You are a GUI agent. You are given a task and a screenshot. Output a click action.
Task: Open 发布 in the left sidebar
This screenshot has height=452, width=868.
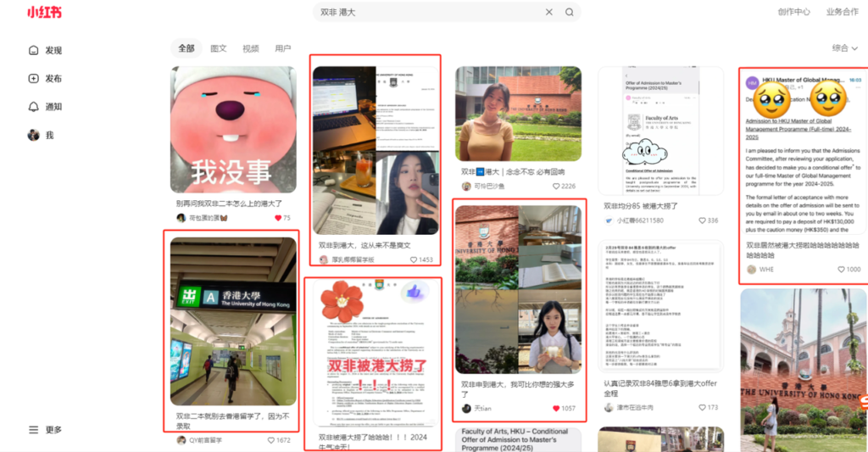point(46,79)
